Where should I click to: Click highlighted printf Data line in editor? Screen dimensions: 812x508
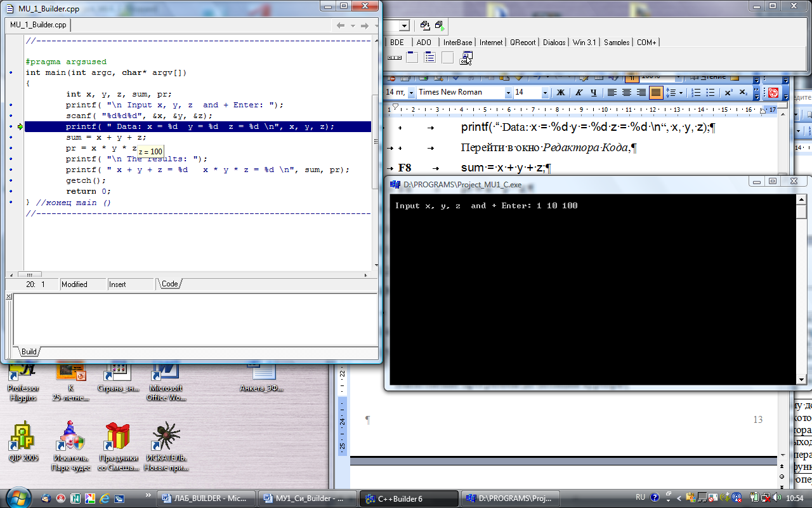click(197, 126)
